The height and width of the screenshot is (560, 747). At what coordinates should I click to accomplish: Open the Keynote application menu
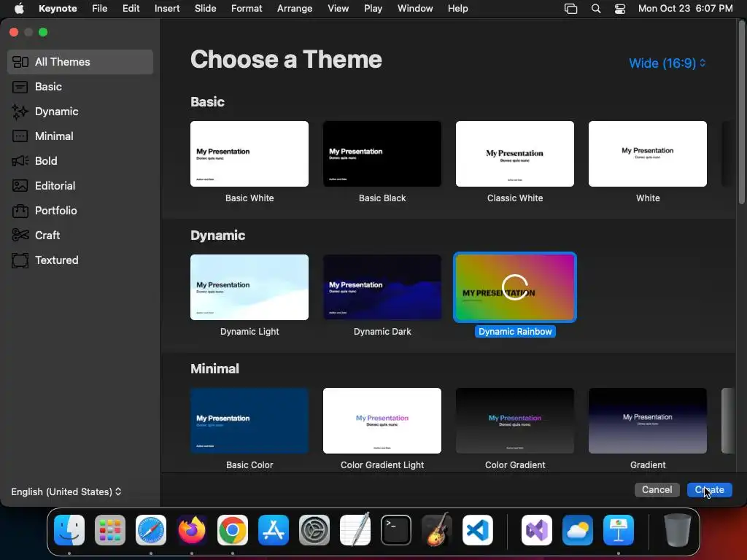point(58,9)
